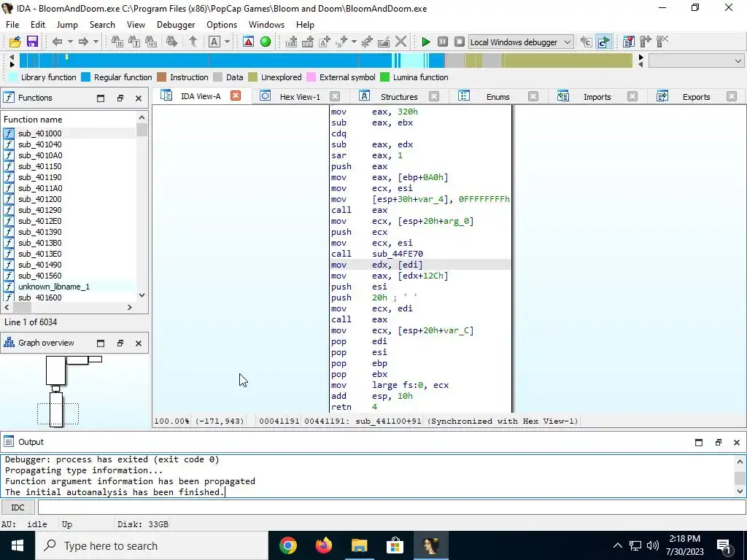Jump forward using the right arrow icon

point(83,42)
